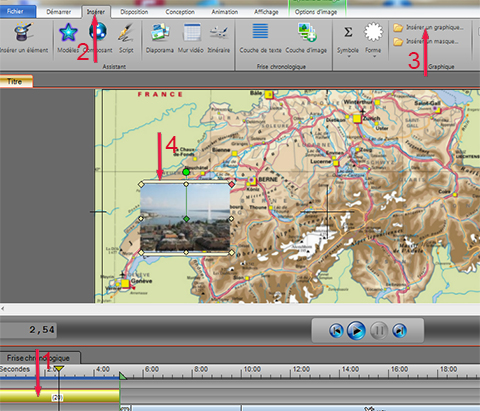Switch to the Animation tab
This screenshot has width=480, height=411.
[225, 12]
